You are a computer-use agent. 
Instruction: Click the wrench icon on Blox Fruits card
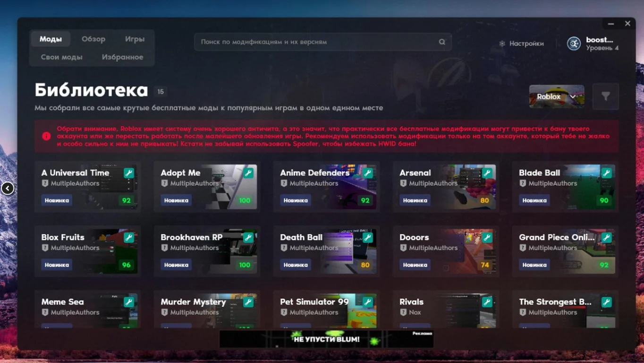pos(128,238)
